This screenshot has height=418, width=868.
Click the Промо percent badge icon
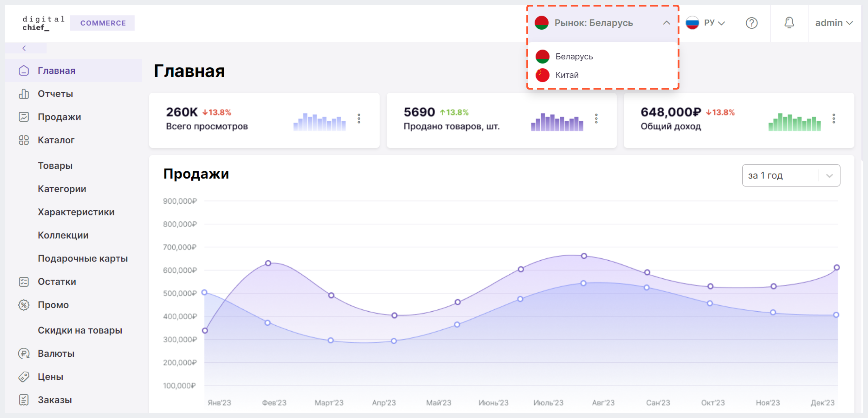coord(24,305)
